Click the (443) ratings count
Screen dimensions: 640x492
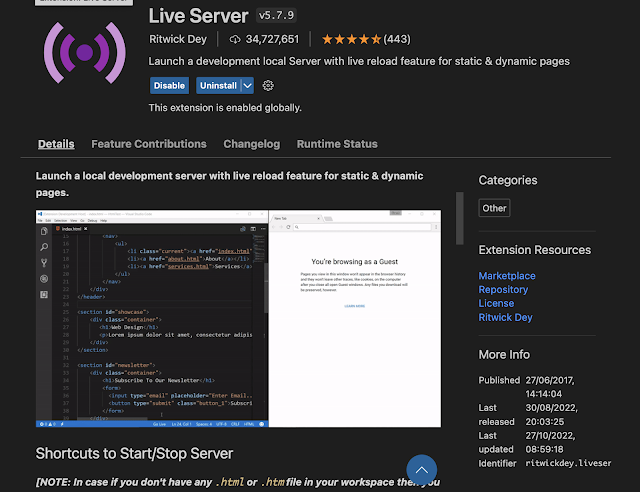pos(397,39)
